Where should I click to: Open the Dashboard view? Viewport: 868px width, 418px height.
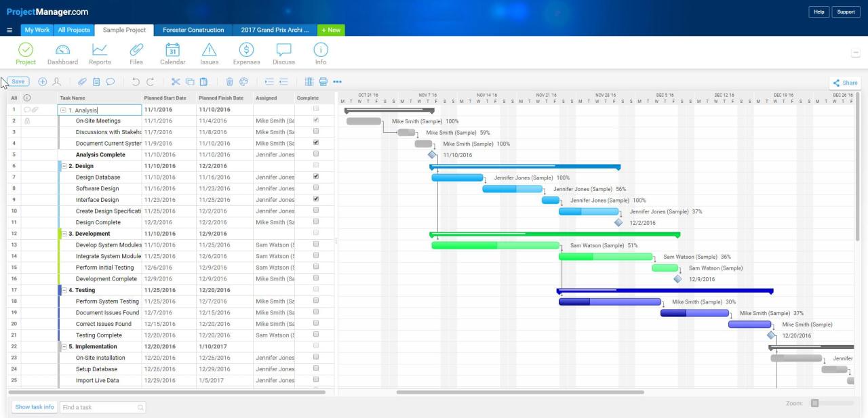pyautogui.click(x=62, y=54)
